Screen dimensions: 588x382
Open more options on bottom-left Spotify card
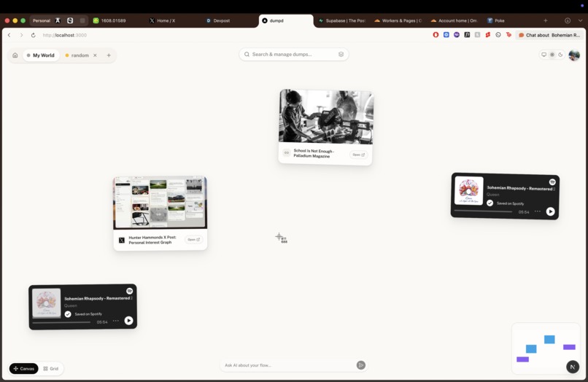click(116, 321)
